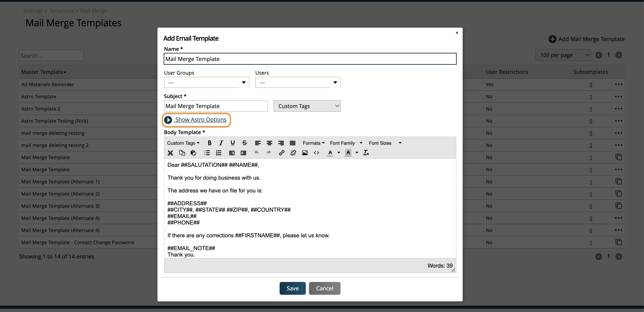The image size is (644, 312).
Task: Insert an image into body
Action: coord(305,153)
